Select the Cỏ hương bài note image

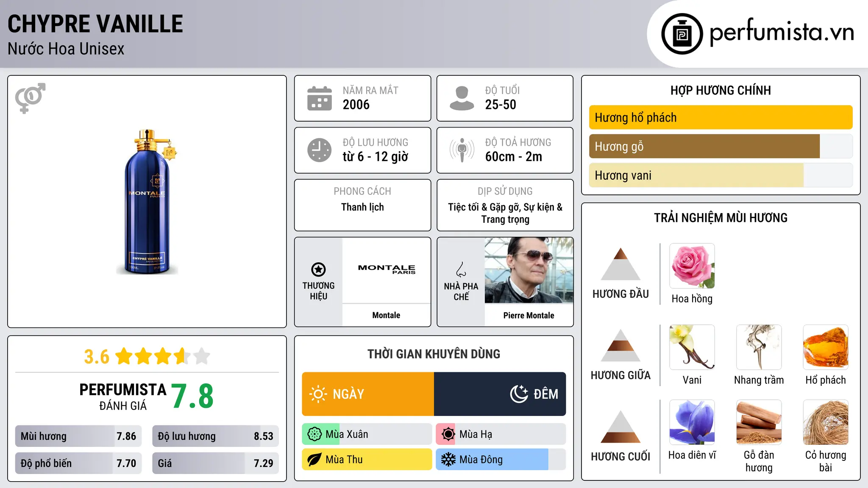click(x=826, y=422)
